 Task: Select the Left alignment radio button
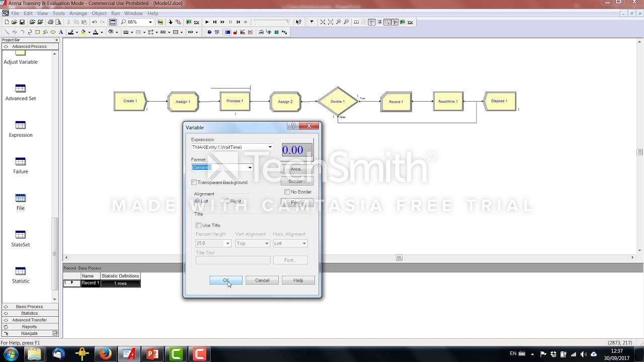(x=197, y=201)
